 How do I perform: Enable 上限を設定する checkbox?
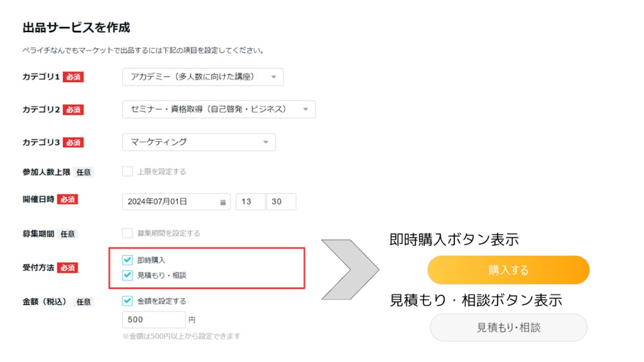click(128, 172)
